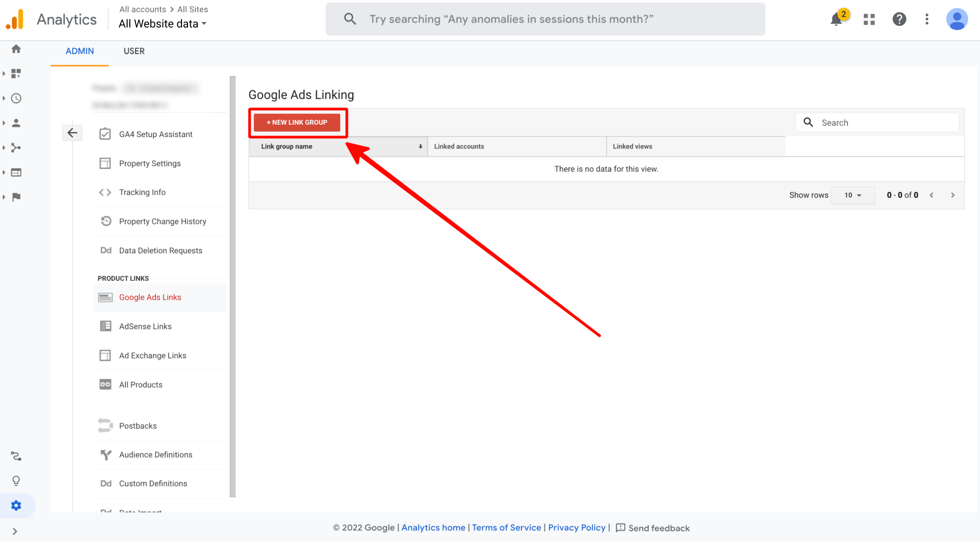980x542 pixels.
Task: Click the Google Ads Links icon
Action: pos(105,297)
